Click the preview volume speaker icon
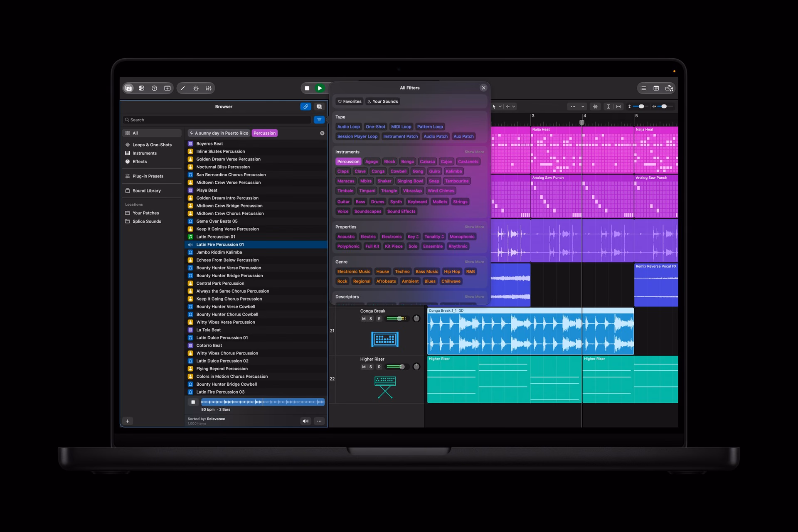798x532 pixels. click(305, 421)
